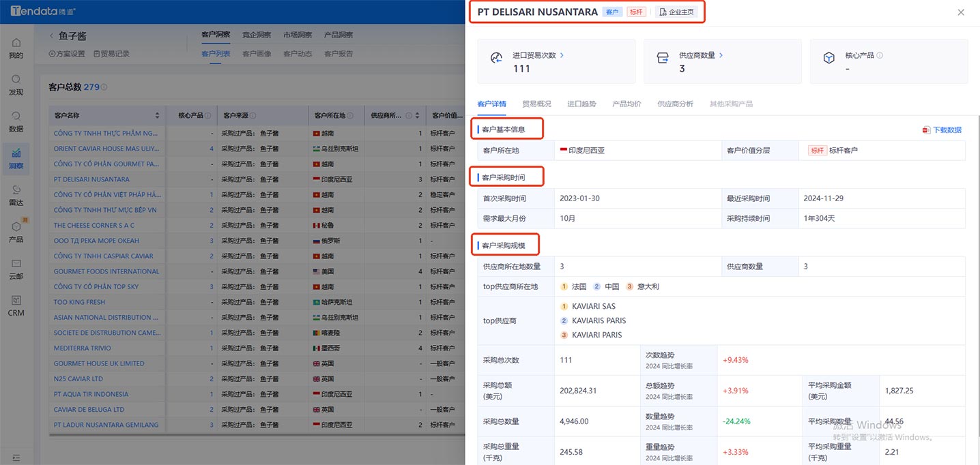Open 产品洞察 top tab
The height and width of the screenshot is (465, 980).
coord(338,35)
